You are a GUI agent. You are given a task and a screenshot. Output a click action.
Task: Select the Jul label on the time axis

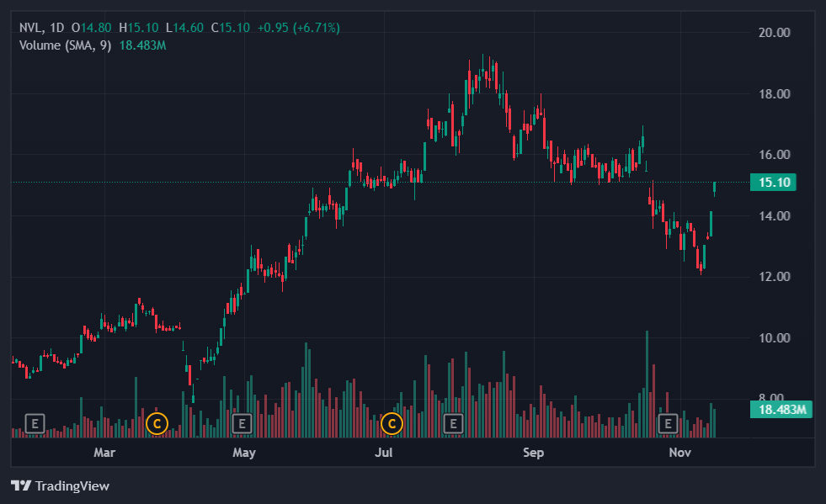point(384,453)
